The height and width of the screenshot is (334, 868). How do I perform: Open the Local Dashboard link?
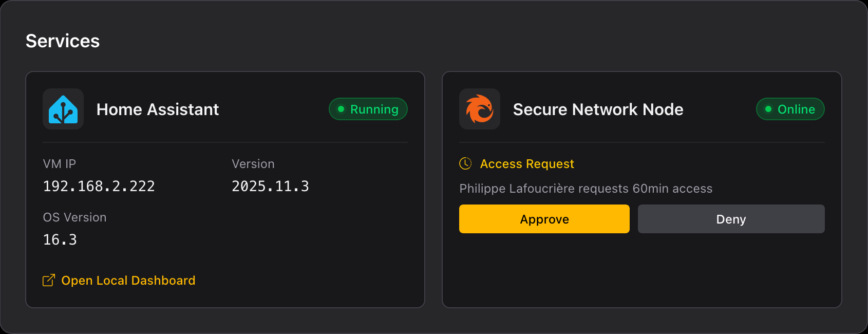point(128,281)
